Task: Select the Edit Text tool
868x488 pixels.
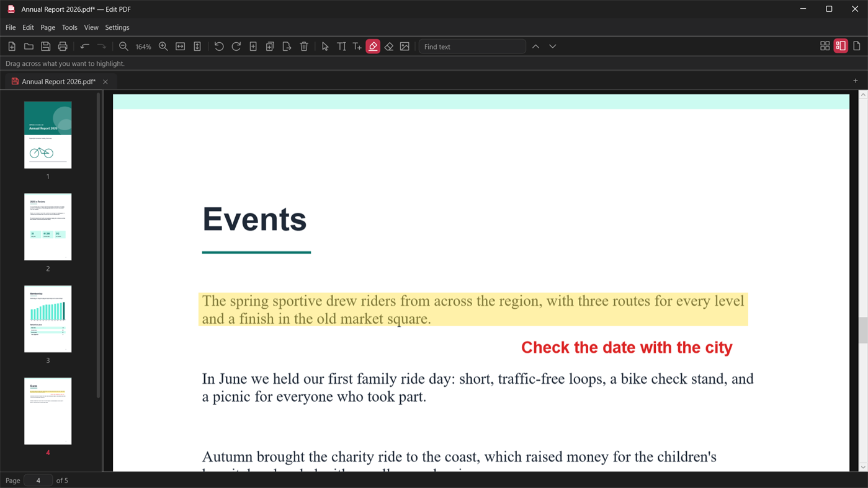Action: (x=341, y=47)
